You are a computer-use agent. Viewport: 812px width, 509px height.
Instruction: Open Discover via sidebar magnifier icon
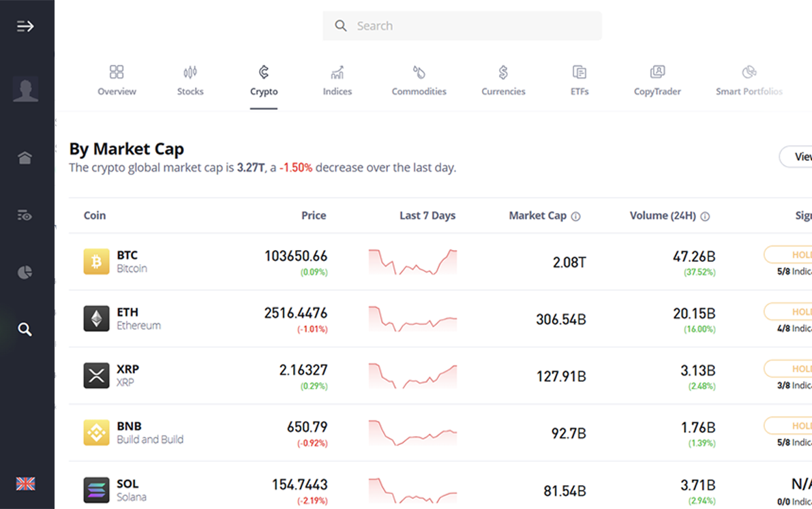(x=25, y=329)
